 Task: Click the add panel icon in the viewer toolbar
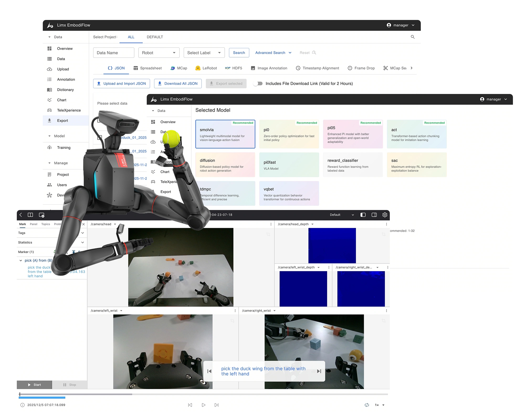(x=41, y=215)
